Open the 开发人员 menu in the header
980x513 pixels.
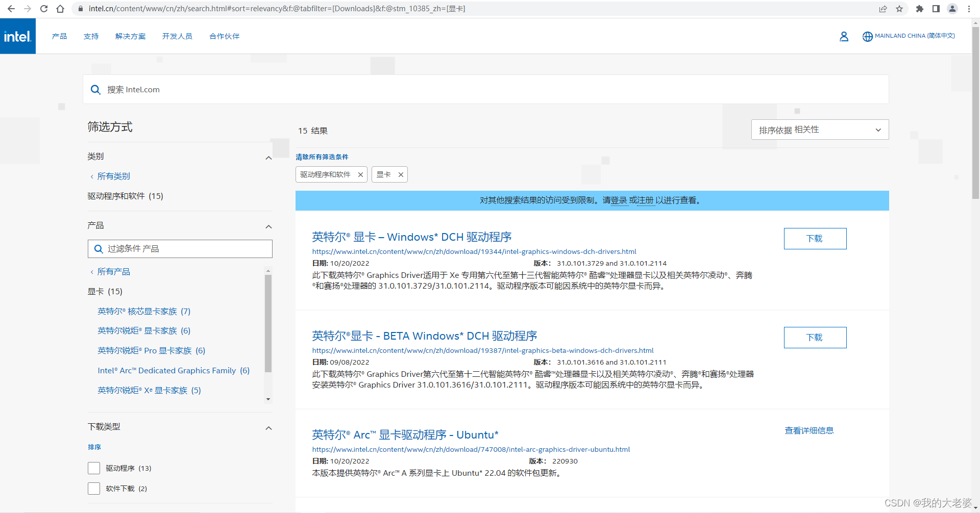tap(177, 36)
